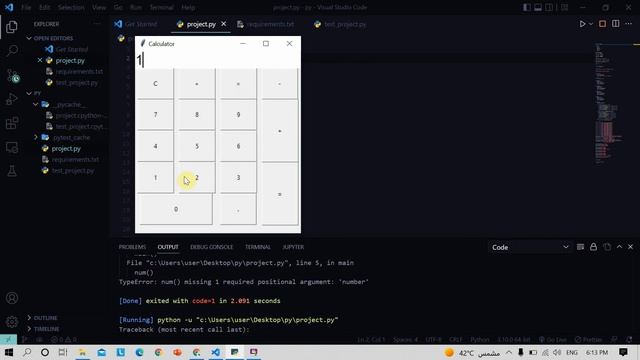Open the run button dropdown arrow
Image resolution: width=640 pixels, height=360 pixels.
pyautogui.click(x=591, y=24)
